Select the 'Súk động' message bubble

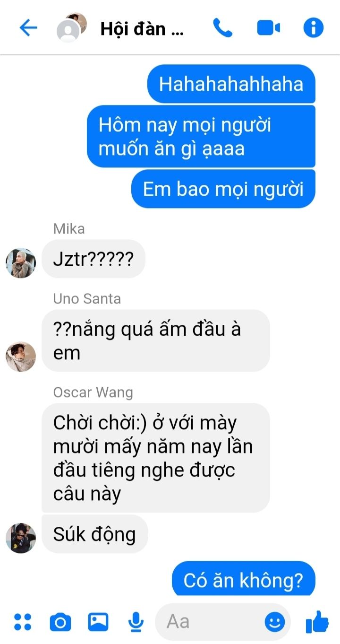pos(94,534)
